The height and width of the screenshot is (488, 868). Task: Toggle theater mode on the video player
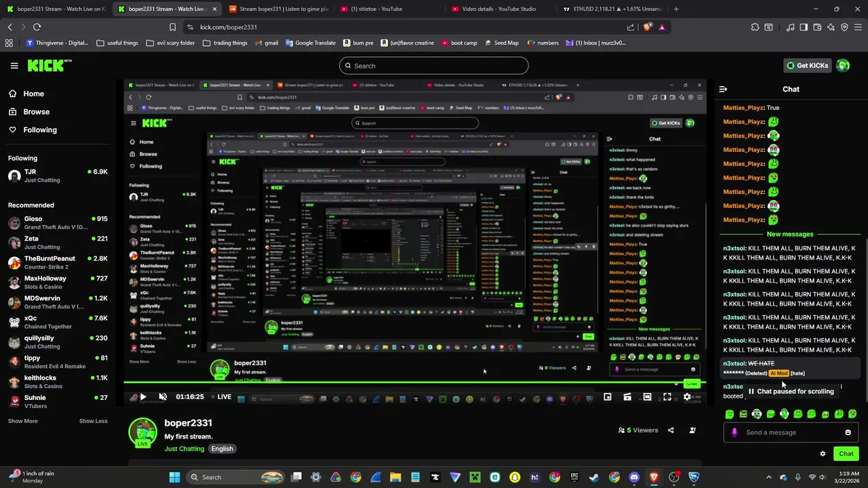click(x=648, y=397)
